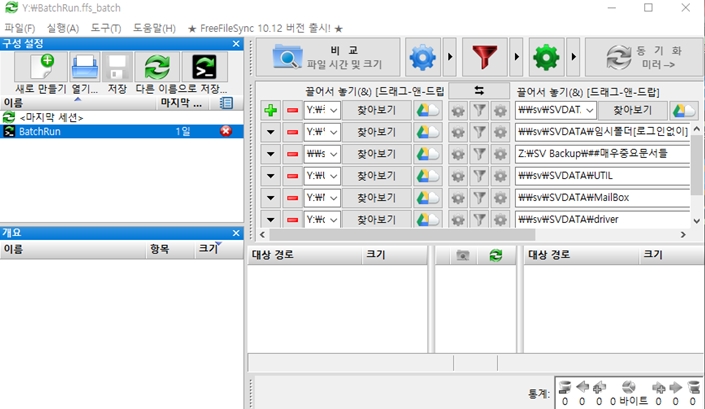
Task: Sort configurations by last sync column
Action: click(x=181, y=103)
